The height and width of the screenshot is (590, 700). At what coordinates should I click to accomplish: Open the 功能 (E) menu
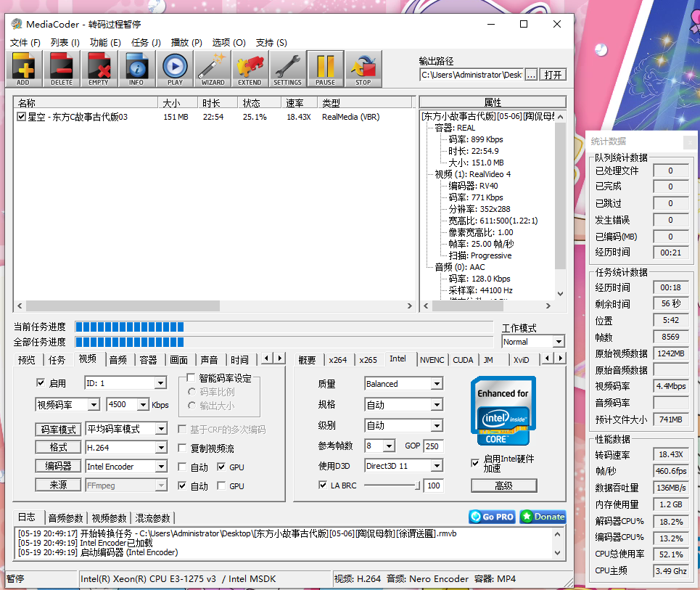click(x=105, y=43)
